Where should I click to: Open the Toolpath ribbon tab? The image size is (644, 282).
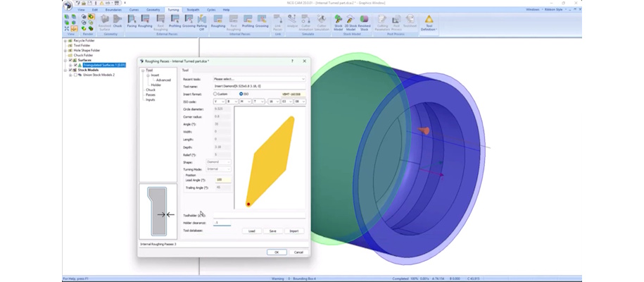point(192,10)
